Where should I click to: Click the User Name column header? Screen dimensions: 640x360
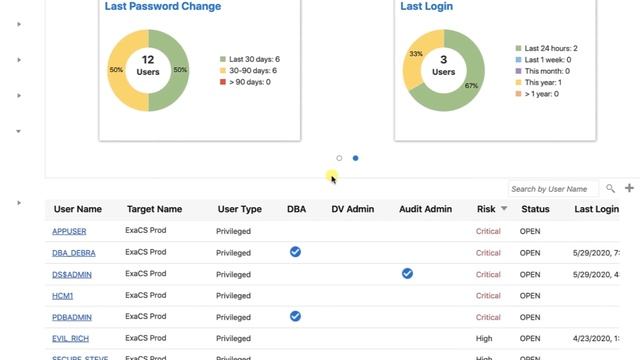[x=78, y=209]
